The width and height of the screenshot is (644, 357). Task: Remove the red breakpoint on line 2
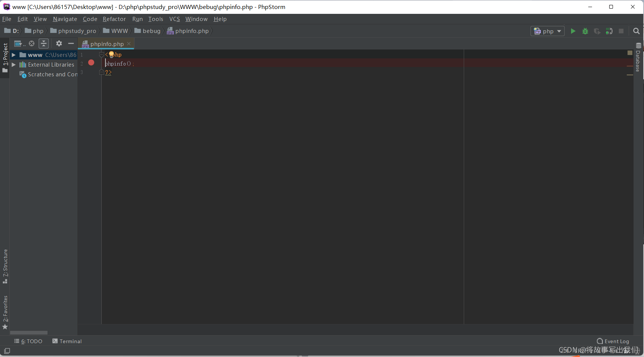(91, 63)
